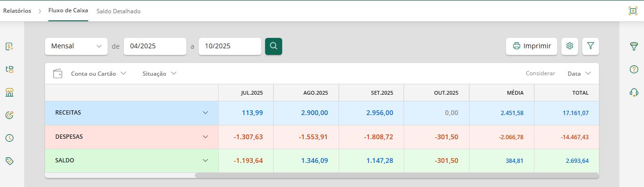Expand the SALDO row
This screenshot has width=644, height=187.
coord(205,160)
